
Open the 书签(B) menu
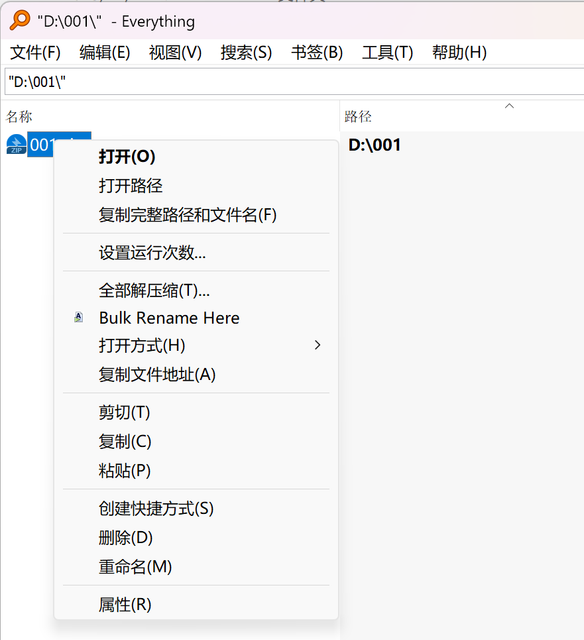(317, 53)
